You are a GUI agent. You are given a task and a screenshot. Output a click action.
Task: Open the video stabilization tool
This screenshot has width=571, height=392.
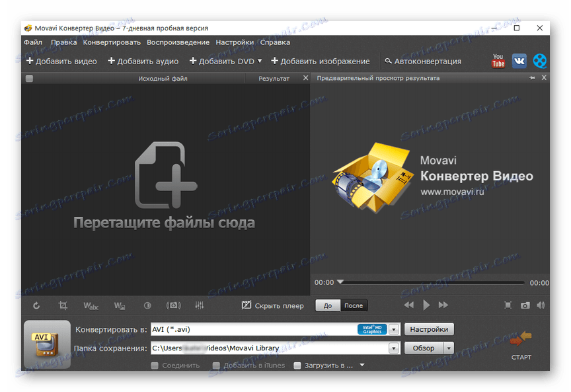(173, 305)
